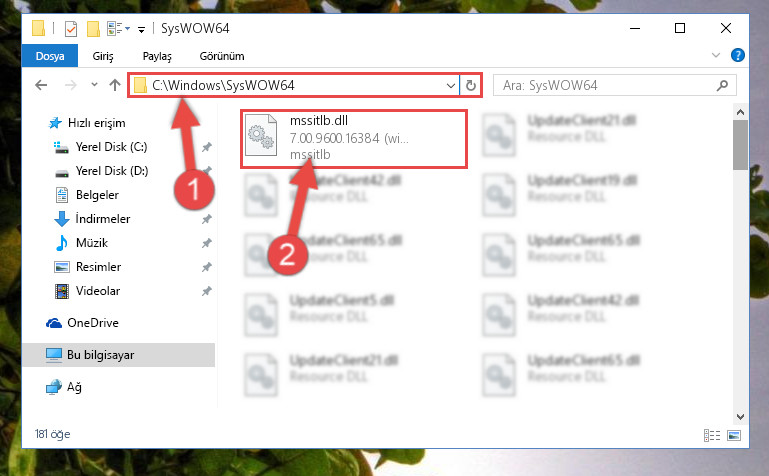This screenshot has width=769, height=476.
Task: Click the New Folder icon in title bar
Action: pos(93,29)
